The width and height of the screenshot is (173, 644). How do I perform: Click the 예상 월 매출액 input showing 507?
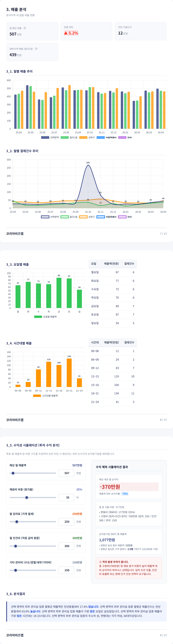click(x=66, y=473)
